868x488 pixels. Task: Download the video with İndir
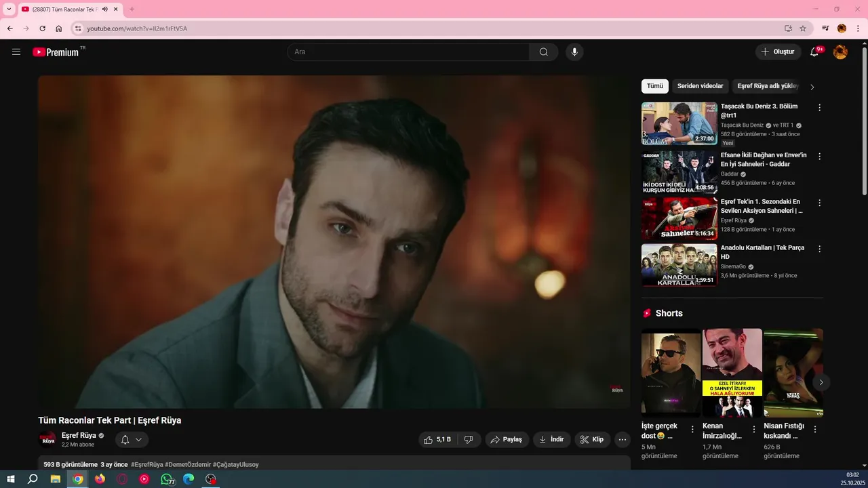(x=551, y=440)
